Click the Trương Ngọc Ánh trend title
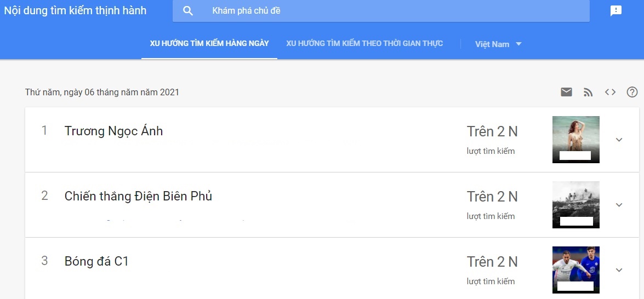644x299 pixels. pyautogui.click(x=113, y=131)
